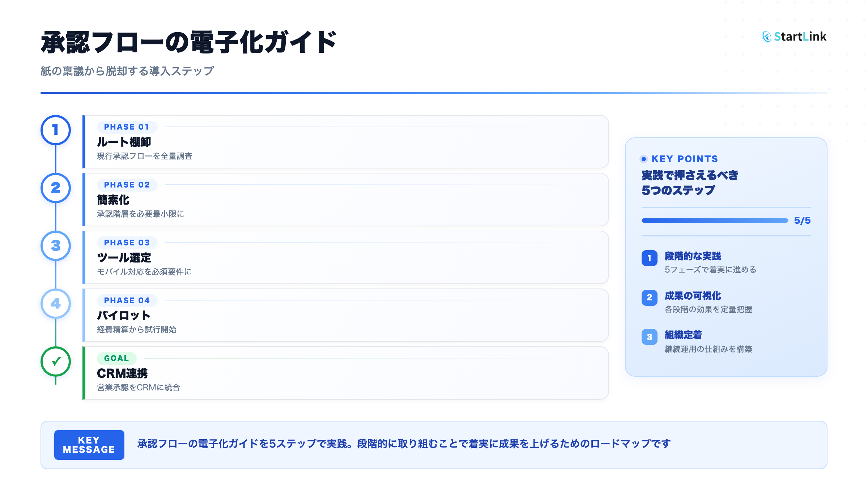Click key point number 2 badge

tap(649, 297)
